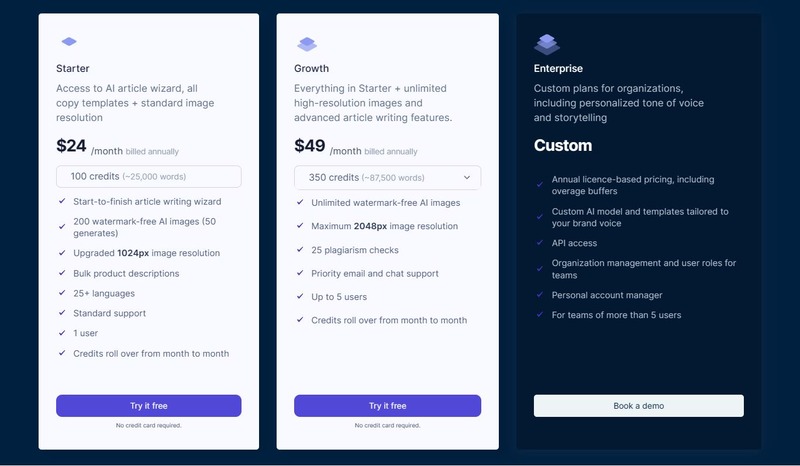Click the Growth plan double-layer icon

(307, 44)
